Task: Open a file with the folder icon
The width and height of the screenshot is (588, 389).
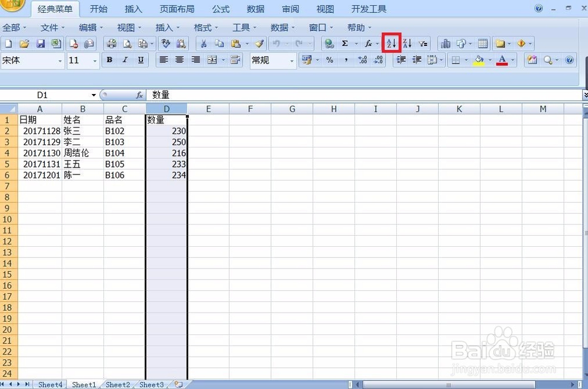Action: (24, 44)
